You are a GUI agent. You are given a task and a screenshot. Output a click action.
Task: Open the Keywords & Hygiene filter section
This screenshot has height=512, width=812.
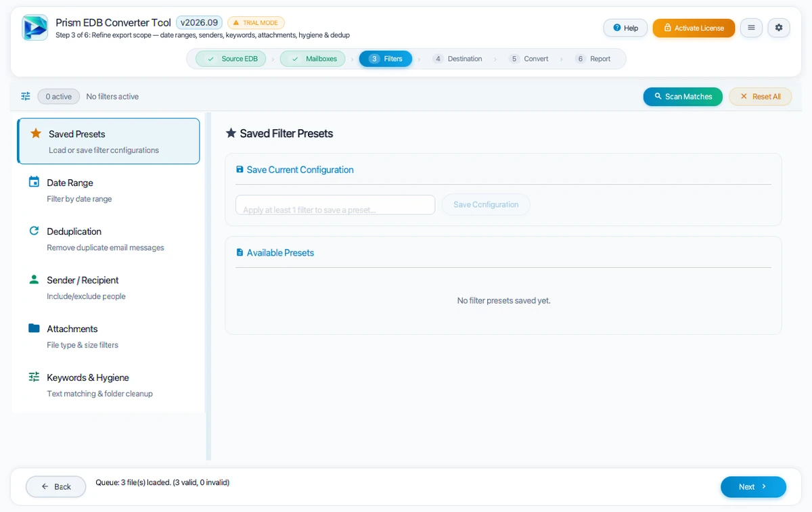point(108,385)
